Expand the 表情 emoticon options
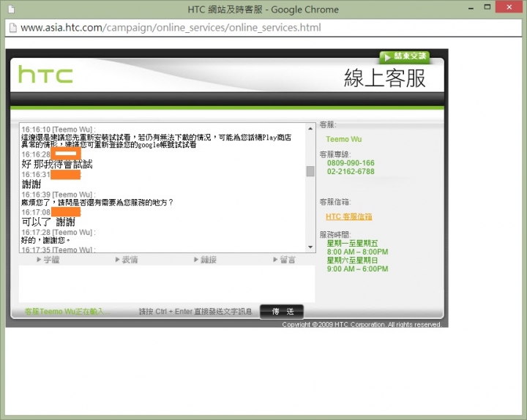Image resolution: width=527 pixels, height=420 pixels. pos(127,260)
